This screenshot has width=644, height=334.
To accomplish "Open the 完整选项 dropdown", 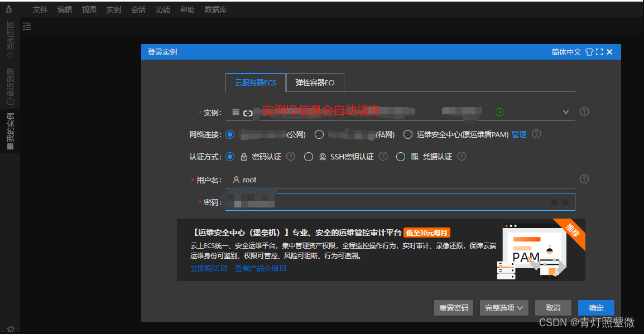I will [x=503, y=308].
